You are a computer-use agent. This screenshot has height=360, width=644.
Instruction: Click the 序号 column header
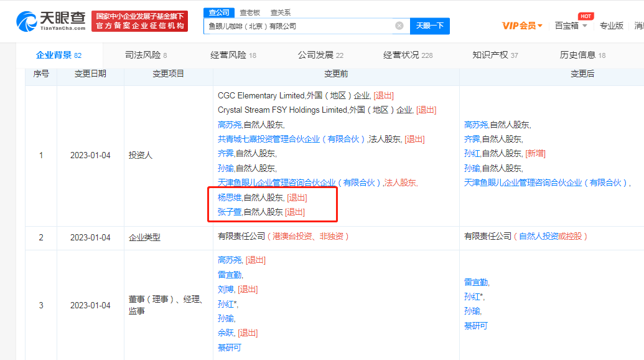point(41,74)
